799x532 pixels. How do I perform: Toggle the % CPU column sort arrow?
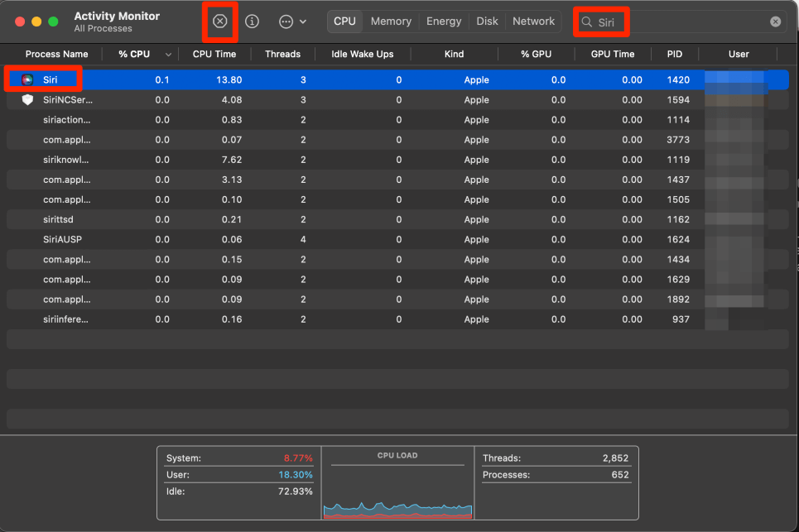(169, 55)
